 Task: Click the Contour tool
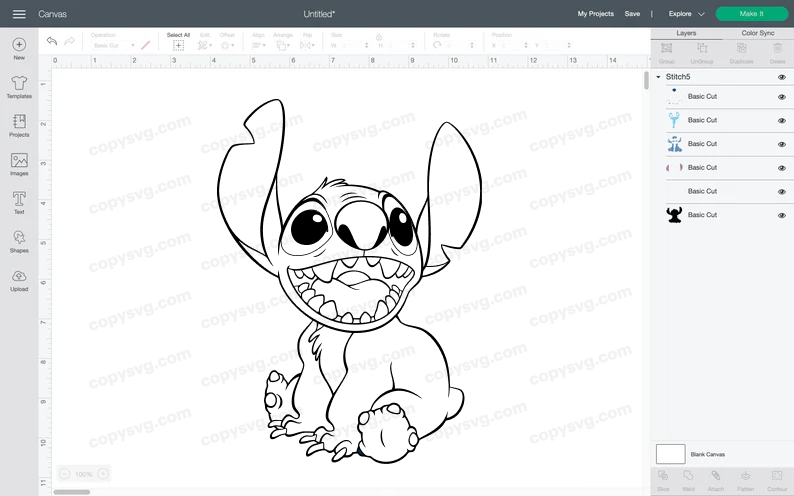click(x=777, y=476)
